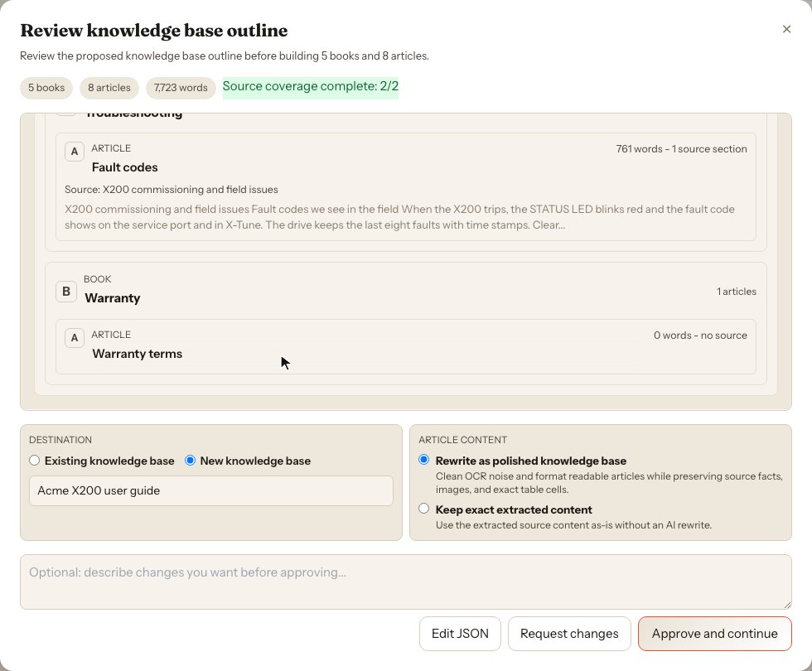This screenshot has height=671, width=812.
Task: Click the 8 articles chip
Action: (109, 88)
